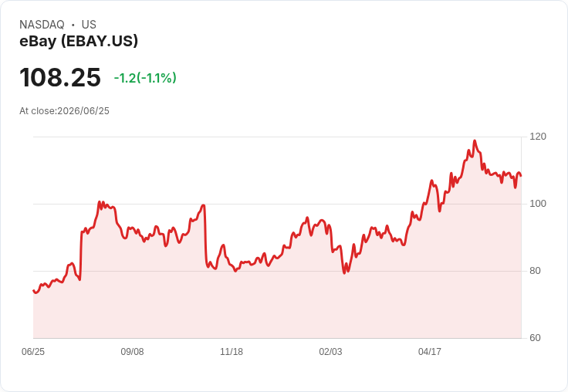The image size is (568, 392).
Task: Click the 09/08 date axis label
Action: pos(132,352)
